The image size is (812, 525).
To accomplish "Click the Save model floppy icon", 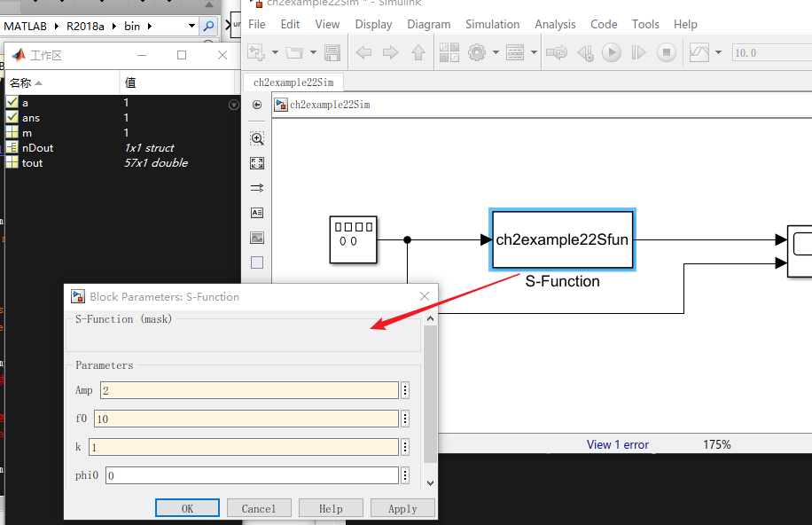I will click(x=332, y=52).
